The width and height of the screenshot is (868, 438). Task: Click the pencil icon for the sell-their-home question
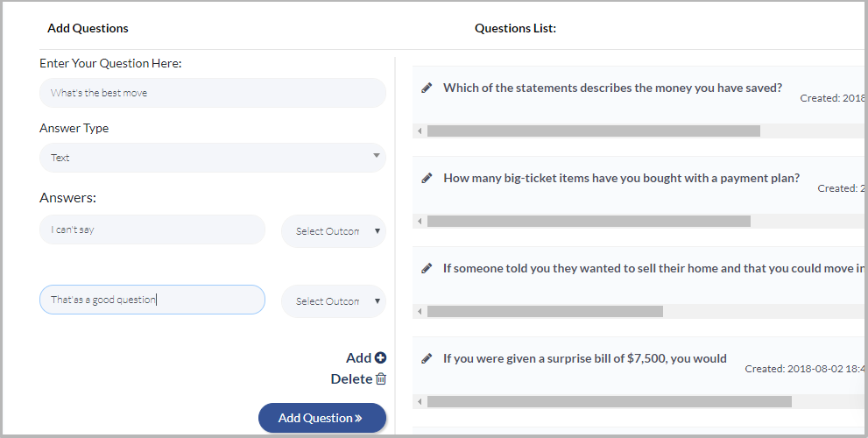pyautogui.click(x=427, y=268)
